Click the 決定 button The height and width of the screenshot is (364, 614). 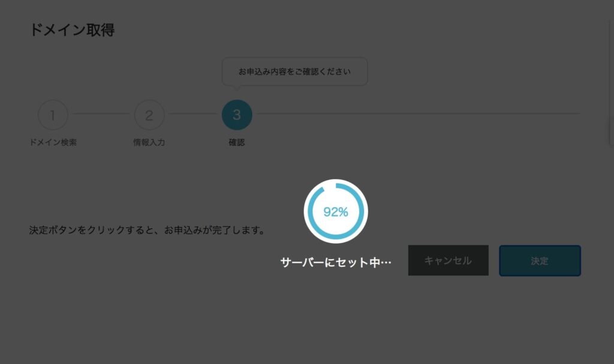(540, 261)
